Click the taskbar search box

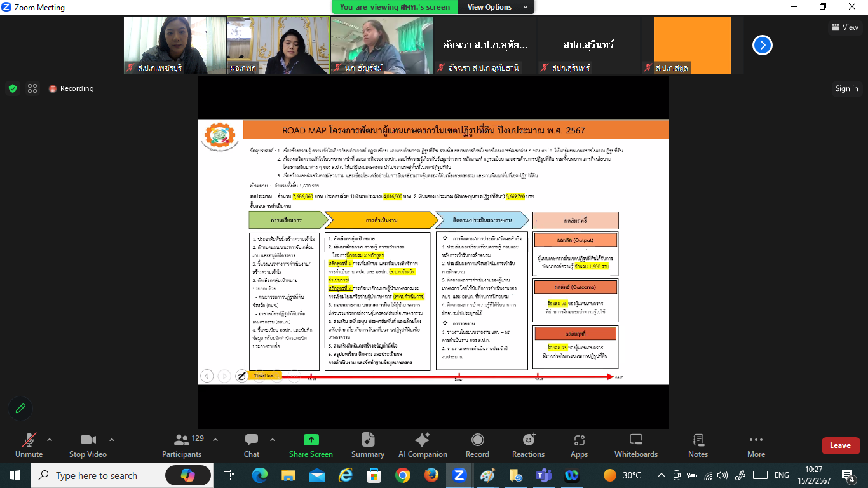coord(122,475)
